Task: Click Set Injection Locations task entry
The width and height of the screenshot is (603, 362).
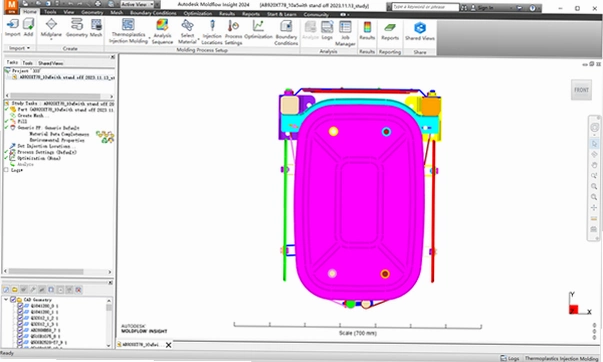Action: coord(44,146)
